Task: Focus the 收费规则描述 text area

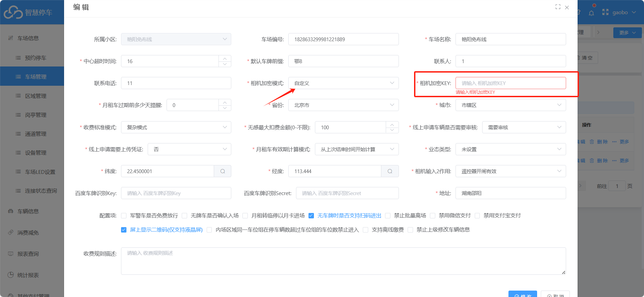Action: 343,261
